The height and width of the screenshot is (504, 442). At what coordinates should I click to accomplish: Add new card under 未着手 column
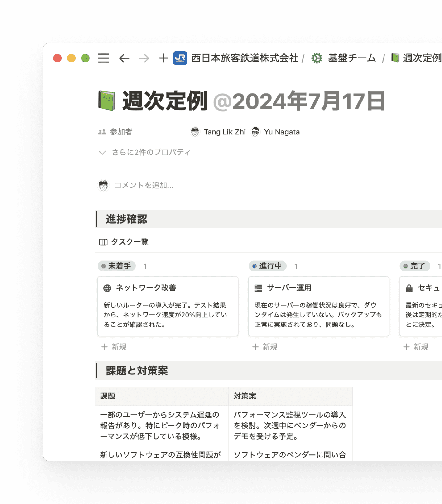tap(114, 347)
